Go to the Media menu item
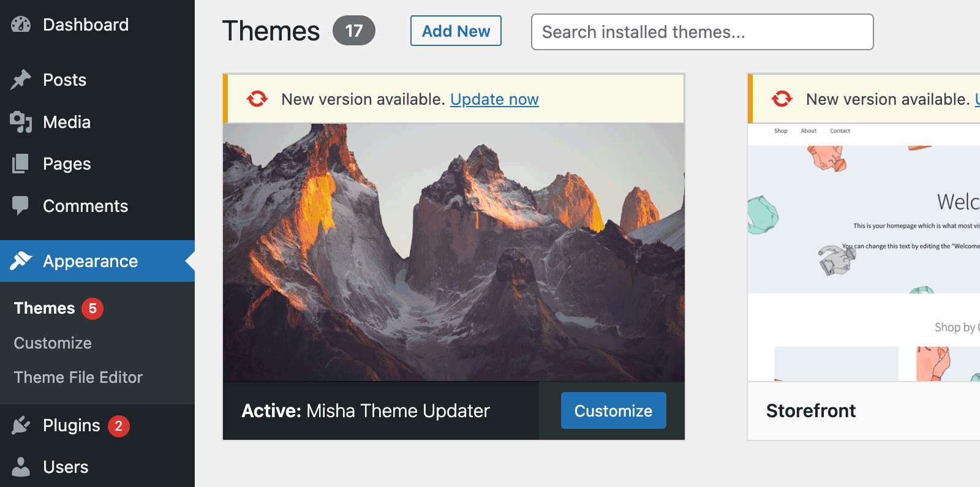Screen dimensions: 980x487 pyautogui.click(x=97, y=122)
